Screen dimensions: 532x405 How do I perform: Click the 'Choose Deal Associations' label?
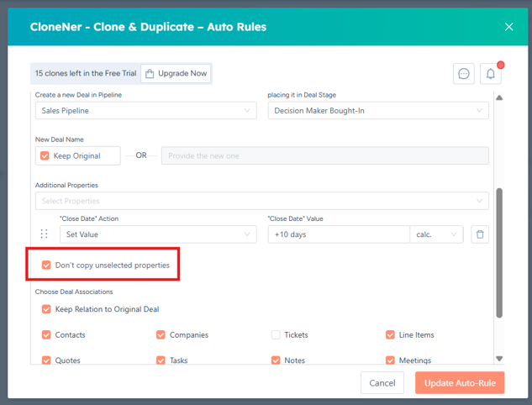[74, 292]
